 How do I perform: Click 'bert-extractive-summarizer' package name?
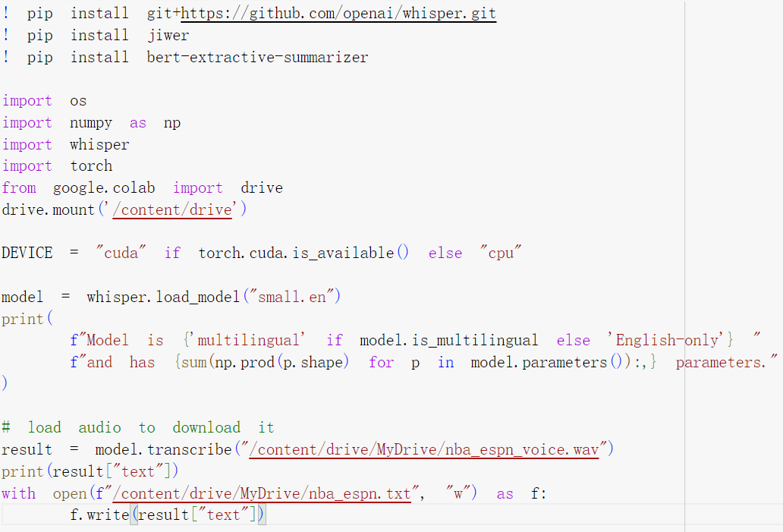click(x=258, y=57)
